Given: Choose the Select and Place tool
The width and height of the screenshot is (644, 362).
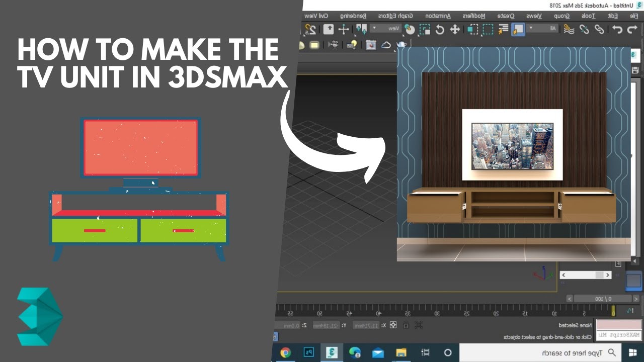Looking at the screenshot, I should pyautogui.click(x=410, y=29).
